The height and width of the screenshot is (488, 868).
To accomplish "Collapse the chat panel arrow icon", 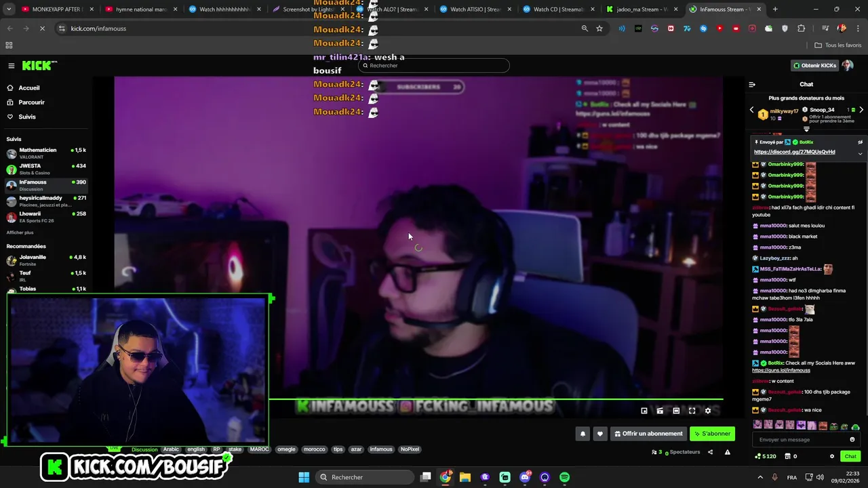I will (x=752, y=85).
